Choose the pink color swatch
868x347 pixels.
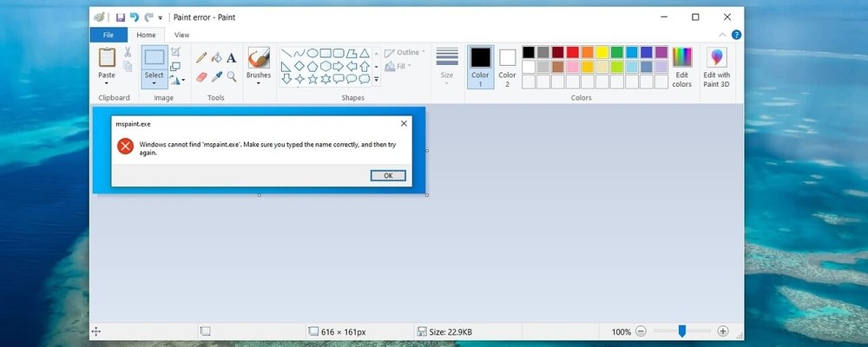[x=572, y=67]
